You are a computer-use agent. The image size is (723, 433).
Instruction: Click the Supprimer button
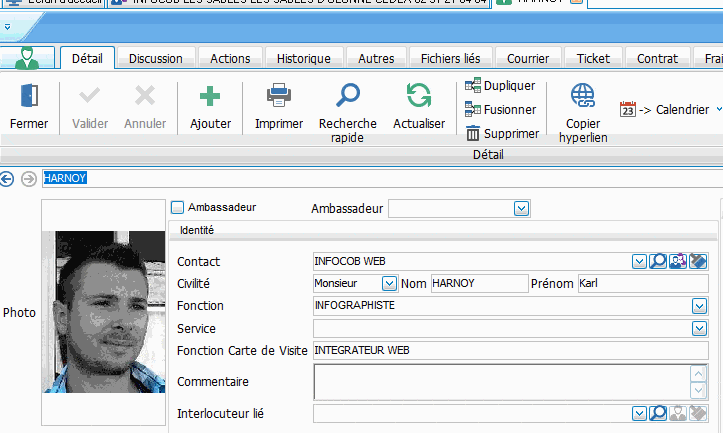pyautogui.click(x=502, y=133)
